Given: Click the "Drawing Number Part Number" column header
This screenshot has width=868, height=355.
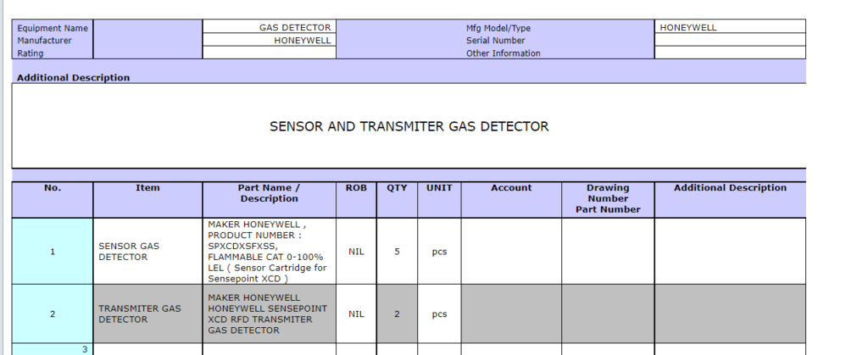Looking at the screenshot, I should pyautogui.click(x=608, y=198).
